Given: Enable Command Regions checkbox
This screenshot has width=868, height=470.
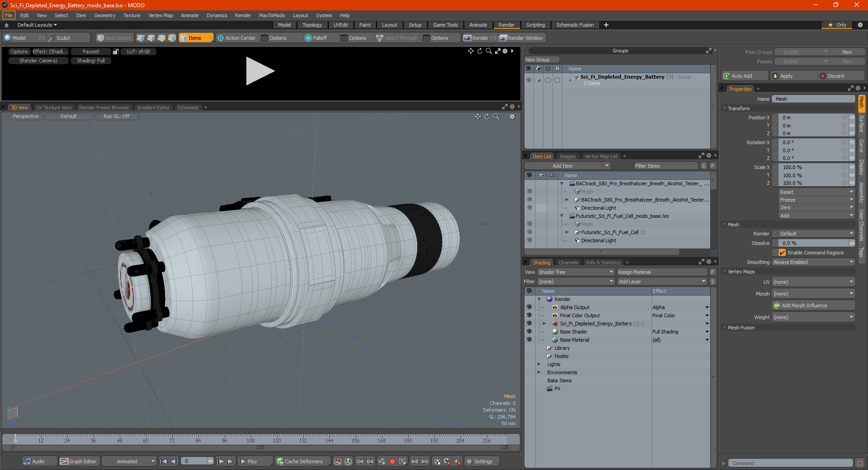Looking at the screenshot, I should (x=782, y=253).
